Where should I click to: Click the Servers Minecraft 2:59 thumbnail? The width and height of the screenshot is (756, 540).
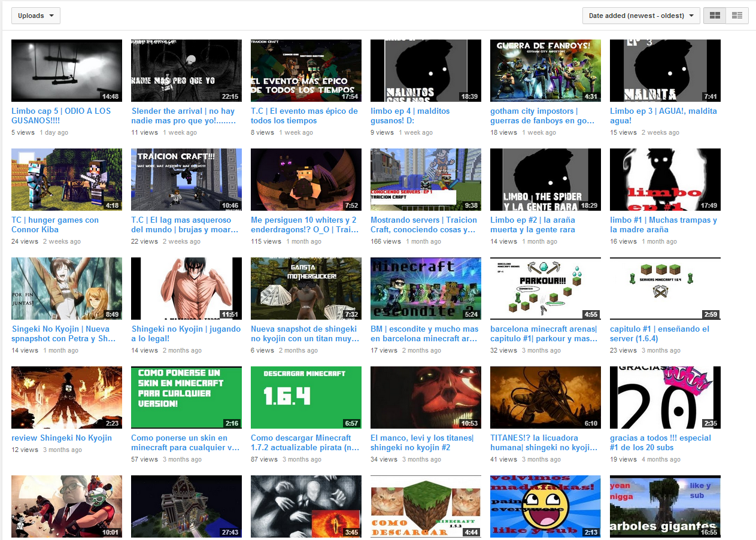[x=665, y=289]
